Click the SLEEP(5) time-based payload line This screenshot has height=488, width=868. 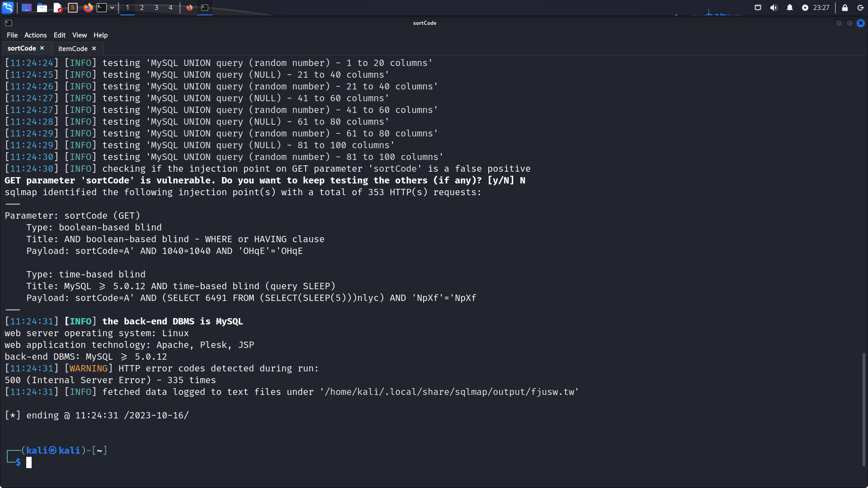point(251,298)
